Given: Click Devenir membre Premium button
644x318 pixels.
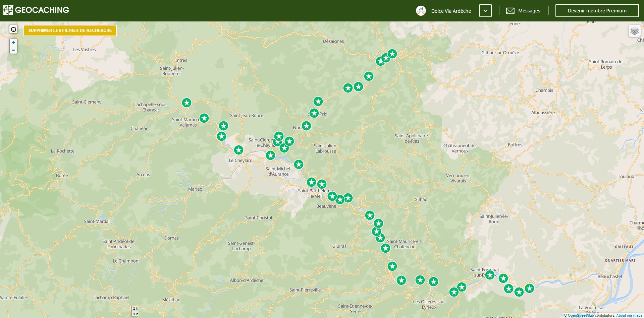Looking at the screenshot, I should 597,11.
